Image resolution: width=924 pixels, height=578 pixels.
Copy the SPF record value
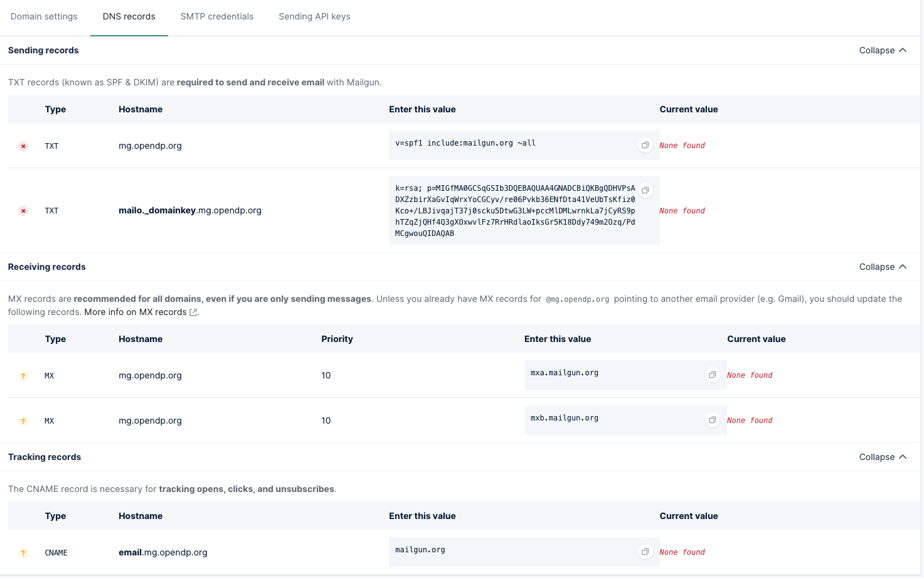(x=645, y=144)
